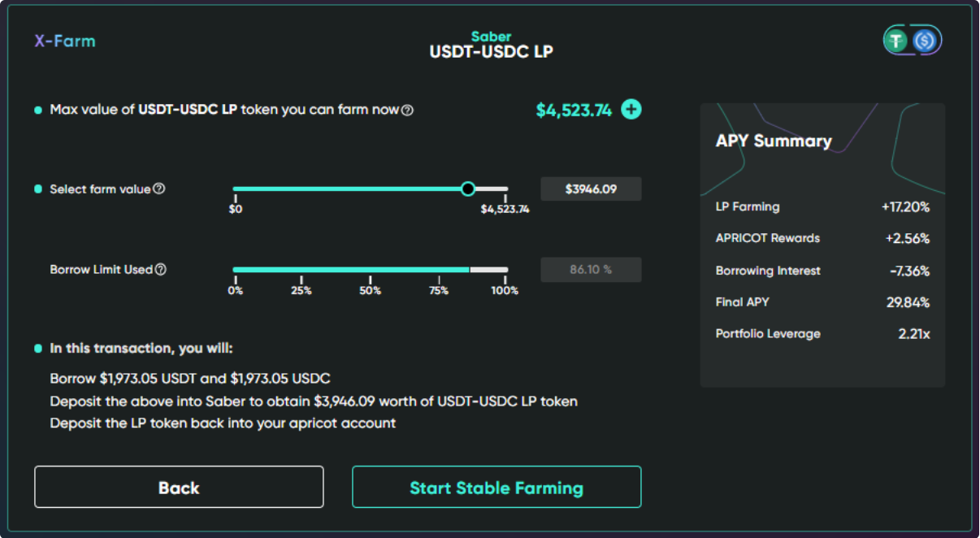The height and width of the screenshot is (538, 980).
Task: Click the Back button
Action: coord(179,487)
